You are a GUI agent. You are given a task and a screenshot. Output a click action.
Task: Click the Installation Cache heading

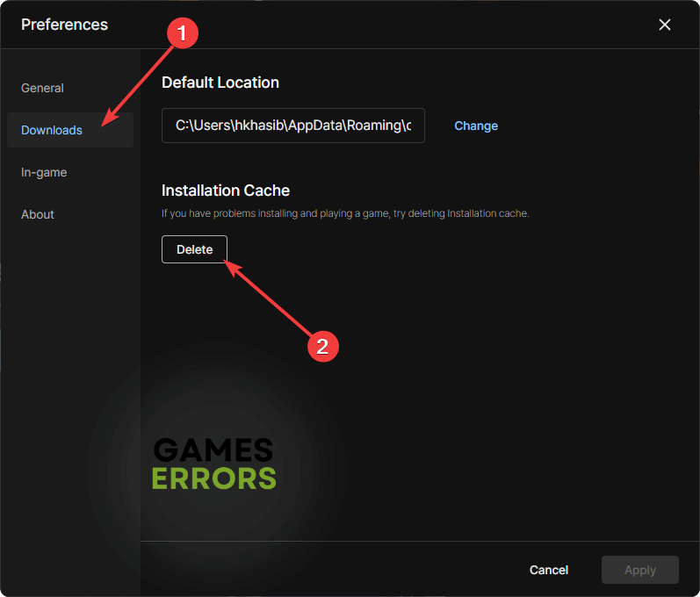click(226, 191)
